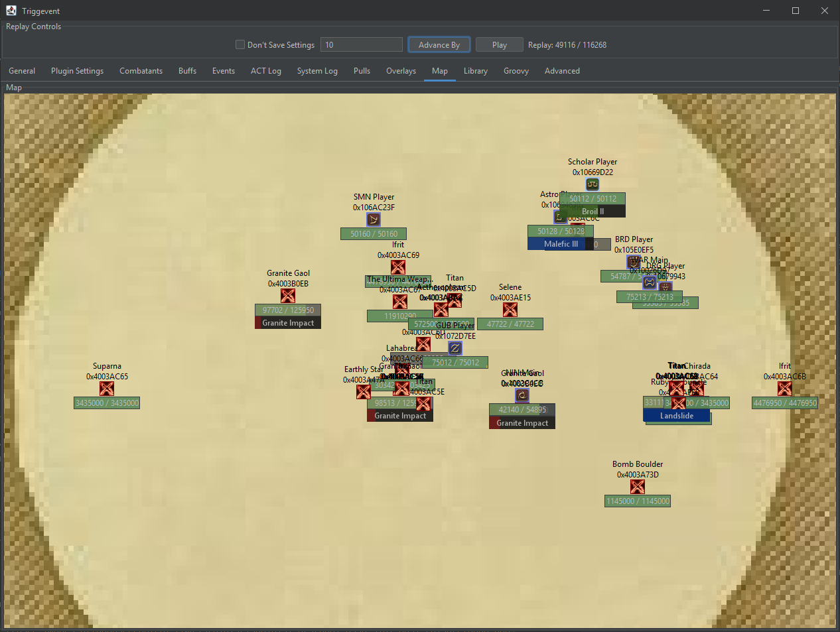Select Granite Impact cast bar under 42140
Screen dimensions: 840x632
pos(522,422)
